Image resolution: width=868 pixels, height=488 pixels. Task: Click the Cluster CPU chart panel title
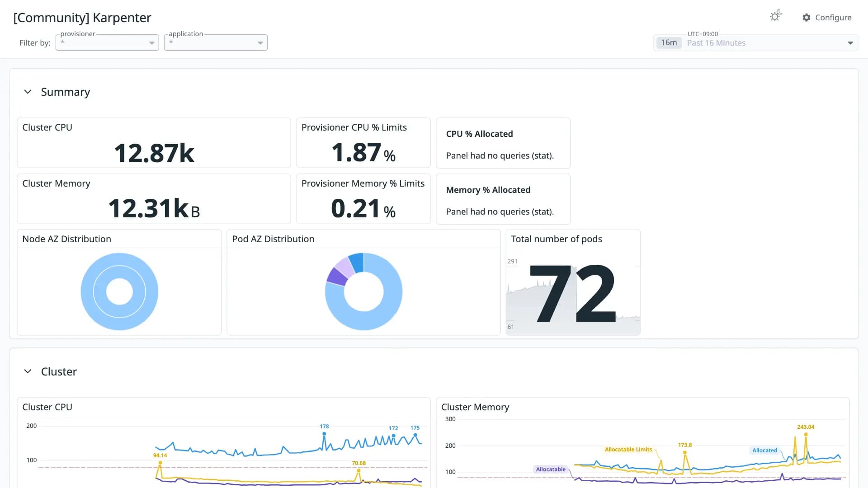(47, 407)
